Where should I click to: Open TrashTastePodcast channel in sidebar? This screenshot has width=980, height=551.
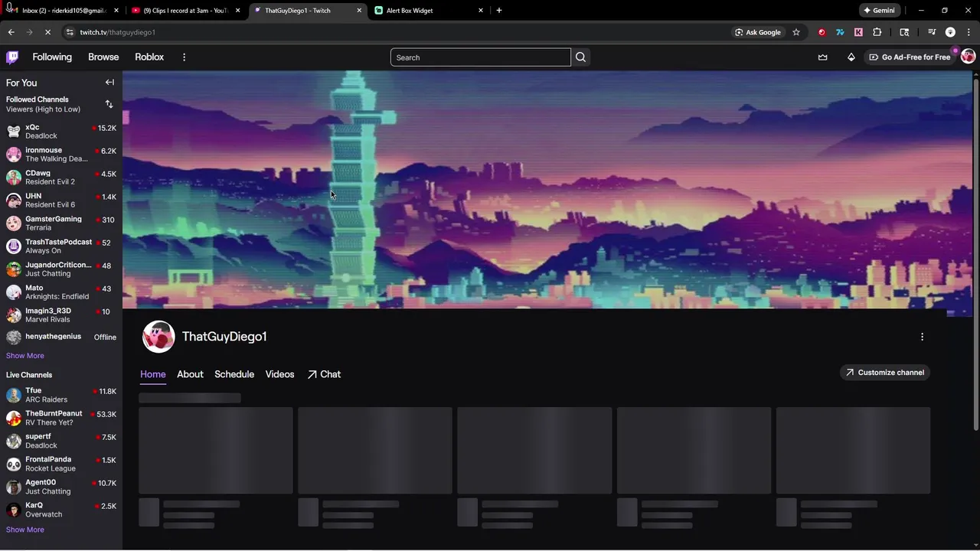[61, 246]
